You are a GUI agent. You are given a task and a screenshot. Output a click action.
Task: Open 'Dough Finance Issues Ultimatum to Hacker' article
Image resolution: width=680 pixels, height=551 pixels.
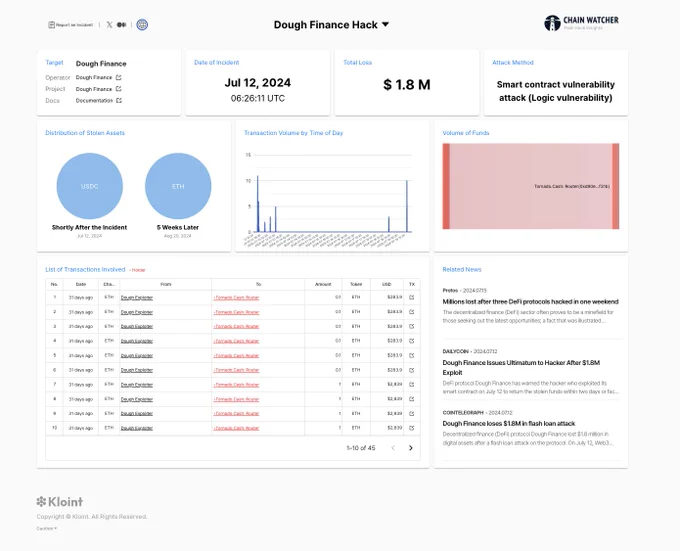point(521,368)
